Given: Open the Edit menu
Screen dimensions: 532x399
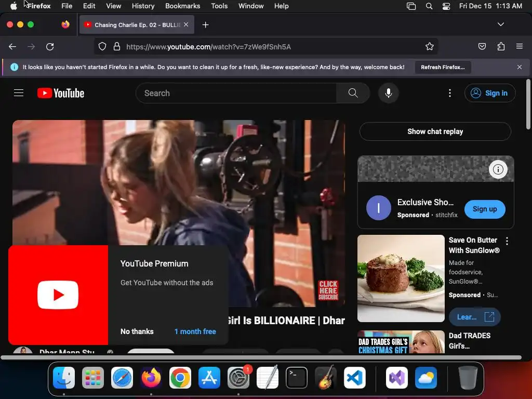Looking at the screenshot, I should [x=89, y=6].
